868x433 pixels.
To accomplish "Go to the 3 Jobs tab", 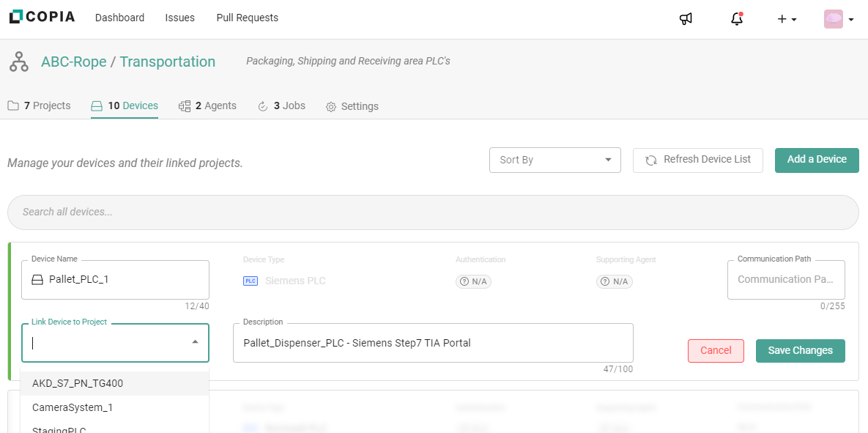I will (282, 106).
